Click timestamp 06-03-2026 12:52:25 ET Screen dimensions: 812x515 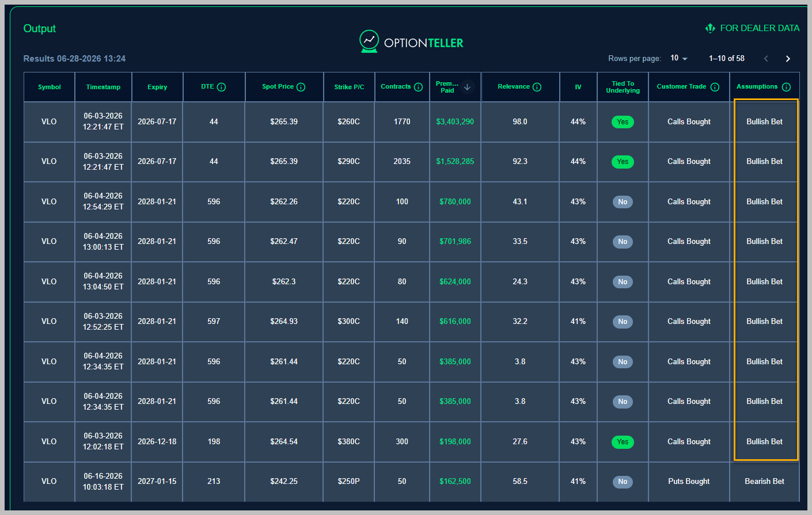click(x=103, y=321)
